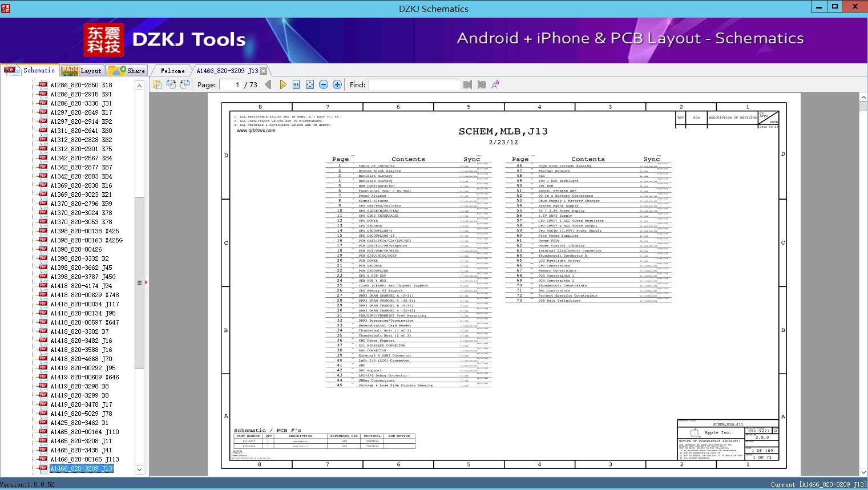Fit whole page icon
This screenshot has height=490, width=868.
[x=310, y=84]
